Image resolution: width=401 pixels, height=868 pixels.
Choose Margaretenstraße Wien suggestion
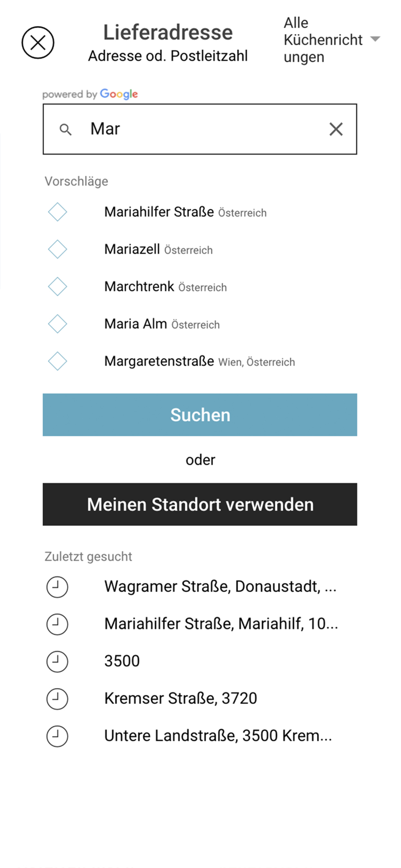(x=199, y=362)
